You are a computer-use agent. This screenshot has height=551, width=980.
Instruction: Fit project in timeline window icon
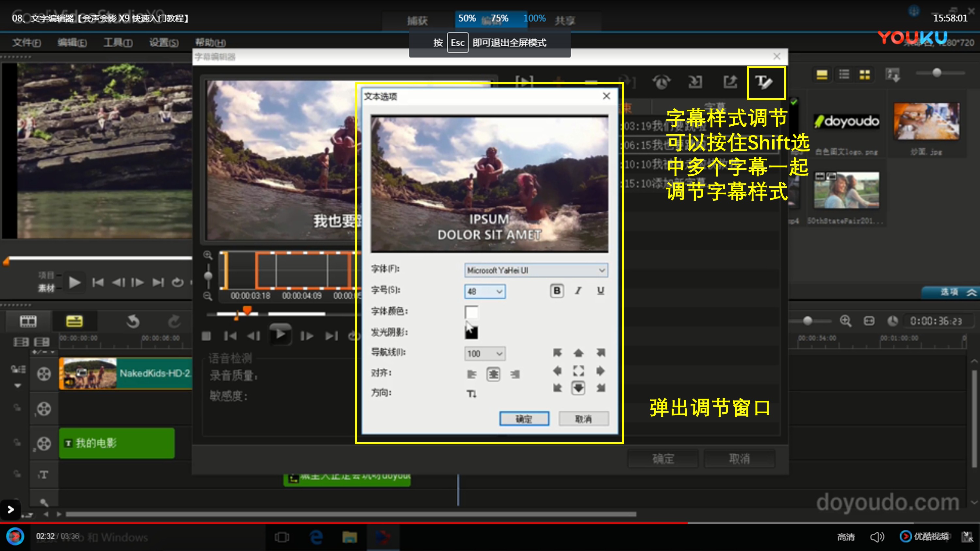869,321
